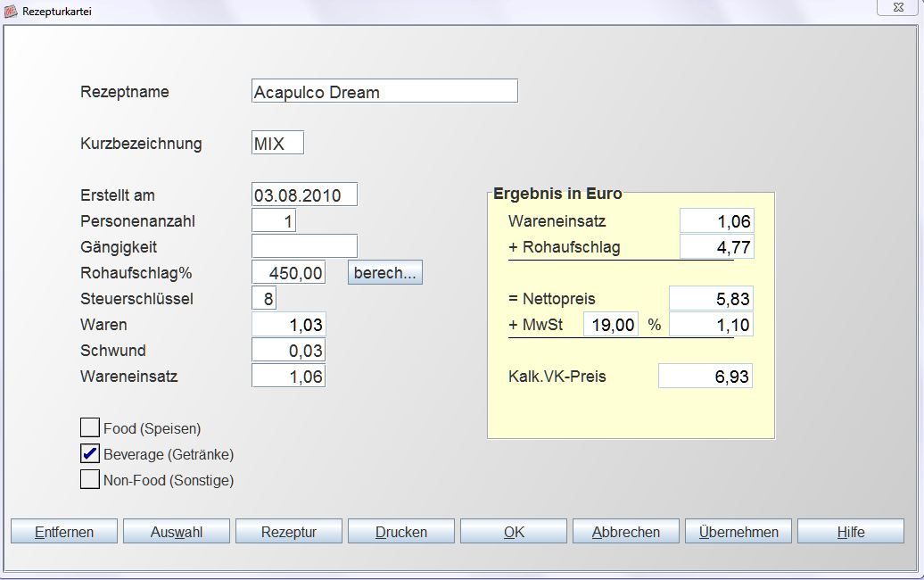Check the Food (Speisen) checkbox
The image size is (924, 580).
pyautogui.click(x=90, y=427)
